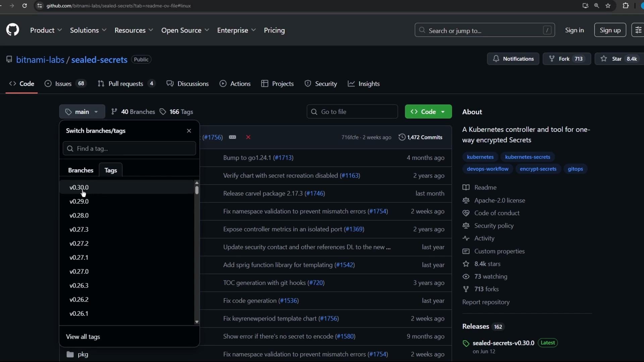Open the Projects tab
The height and width of the screenshot is (362, 644).
pos(278,84)
